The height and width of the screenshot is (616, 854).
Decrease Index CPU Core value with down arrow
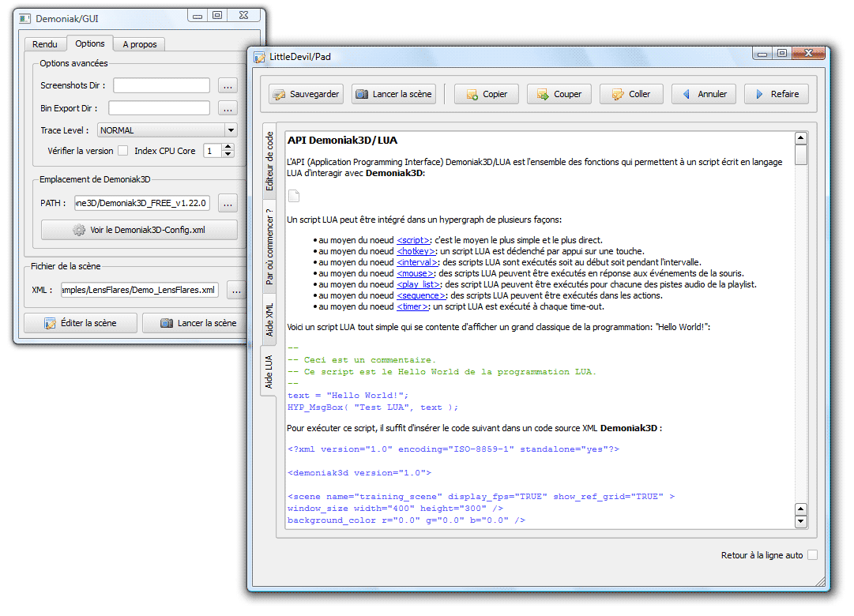coord(228,154)
